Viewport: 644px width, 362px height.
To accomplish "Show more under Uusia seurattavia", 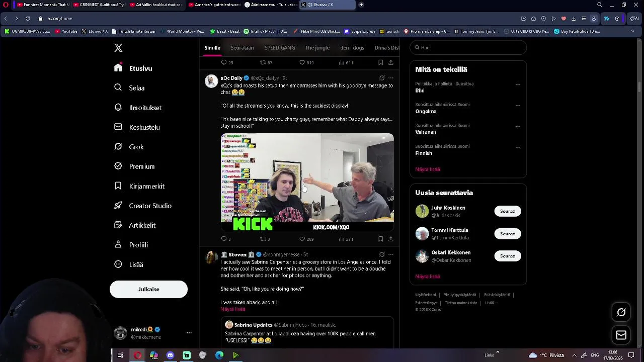I will pyautogui.click(x=428, y=277).
